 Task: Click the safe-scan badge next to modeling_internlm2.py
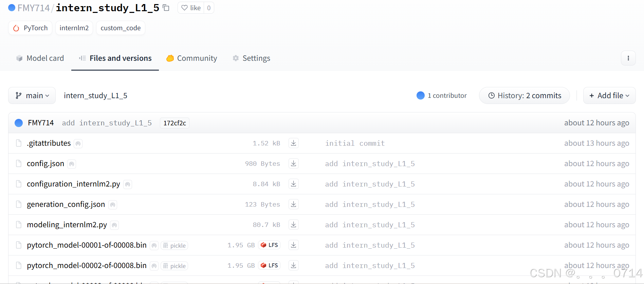coord(114,225)
